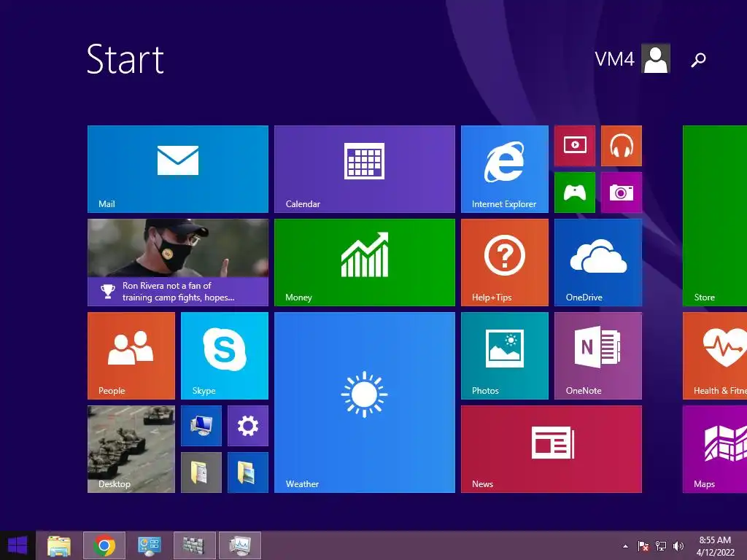Launch Internet Explorer tile

coord(505,169)
